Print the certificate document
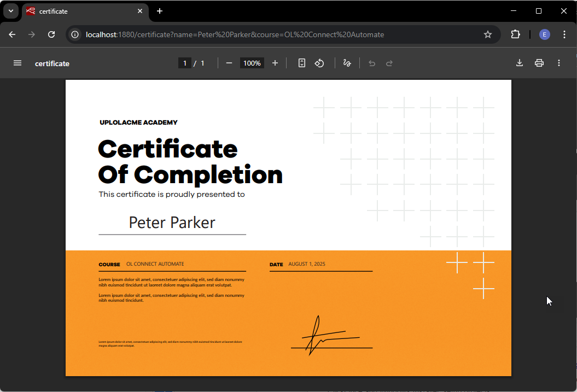This screenshot has height=392, width=577. [x=539, y=63]
